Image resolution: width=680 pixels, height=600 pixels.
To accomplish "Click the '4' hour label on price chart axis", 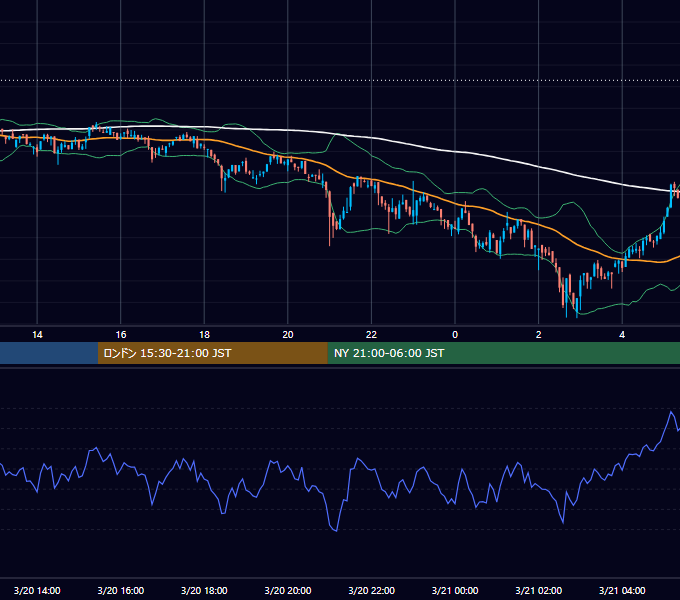I will pos(622,335).
